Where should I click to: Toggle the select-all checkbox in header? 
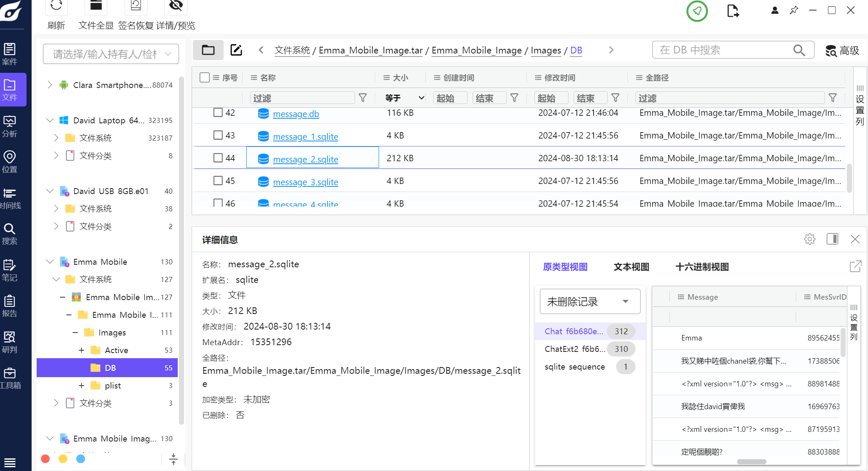coord(205,77)
